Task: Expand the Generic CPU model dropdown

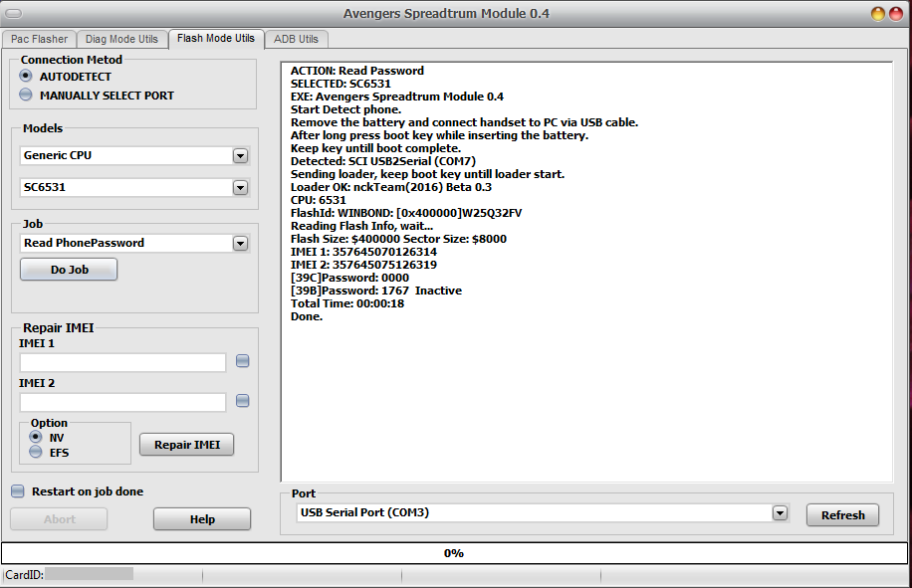Action: tap(240, 156)
